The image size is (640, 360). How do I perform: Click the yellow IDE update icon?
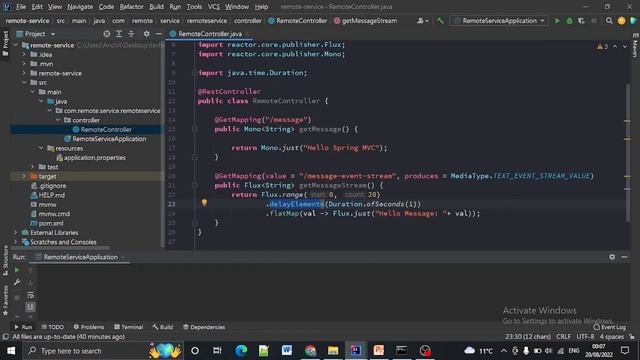pos(621,20)
